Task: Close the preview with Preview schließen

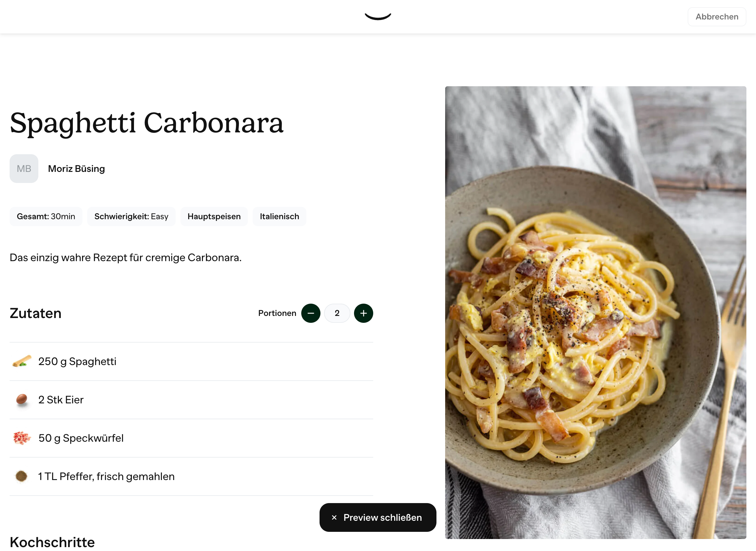Action: click(382, 517)
